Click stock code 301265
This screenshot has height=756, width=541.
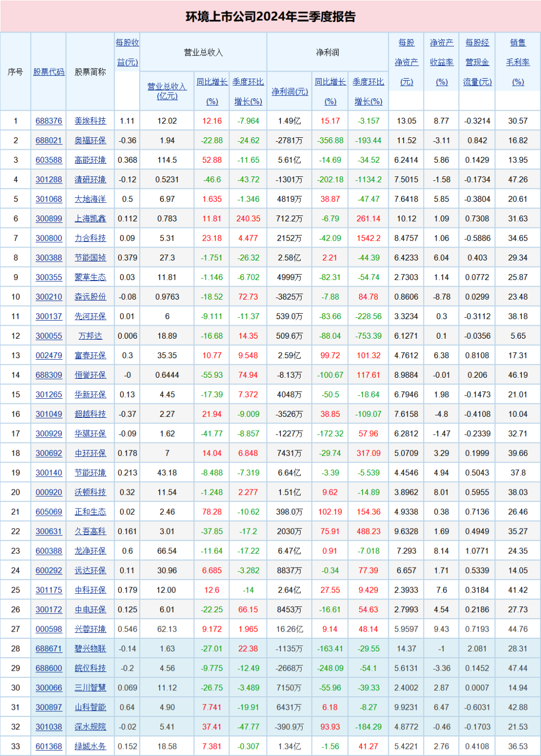tap(49, 394)
